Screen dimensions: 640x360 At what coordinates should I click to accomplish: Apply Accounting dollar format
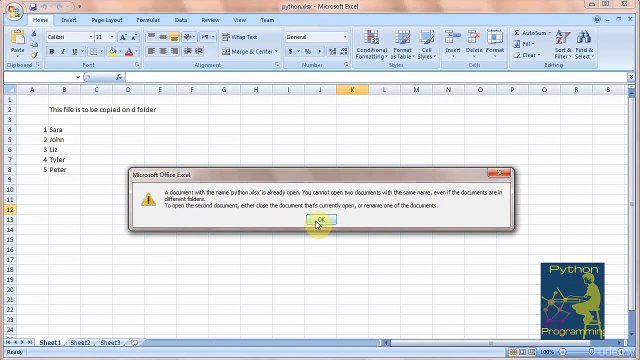291,51
